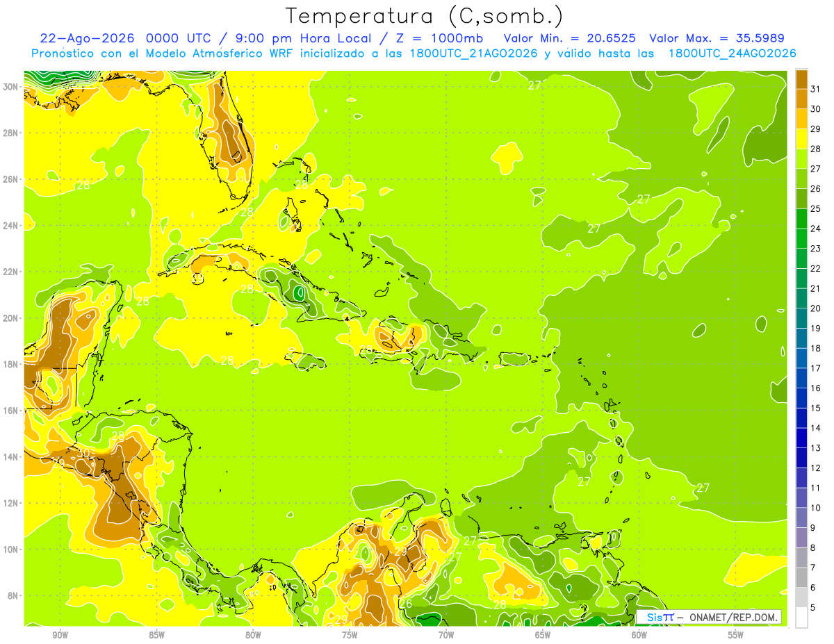Click the 'Temperatura (C,somb.)' chart title
Viewport: 834px width, 644px height.
pyautogui.click(x=424, y=15)
